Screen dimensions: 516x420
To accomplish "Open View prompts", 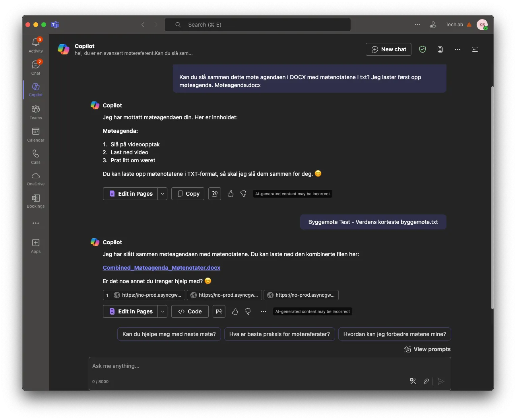I will click(427, 349).
